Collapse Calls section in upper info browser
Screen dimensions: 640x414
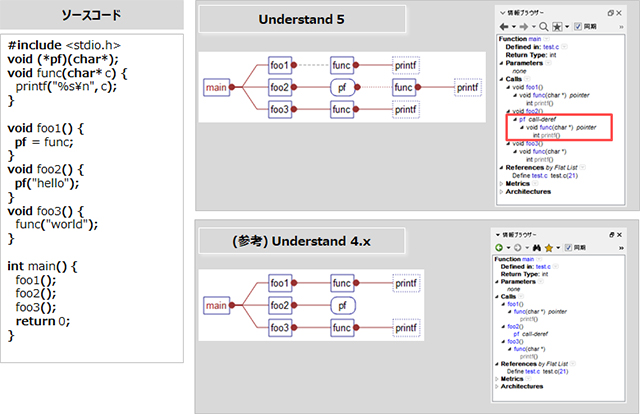click(x=500, y=80)
